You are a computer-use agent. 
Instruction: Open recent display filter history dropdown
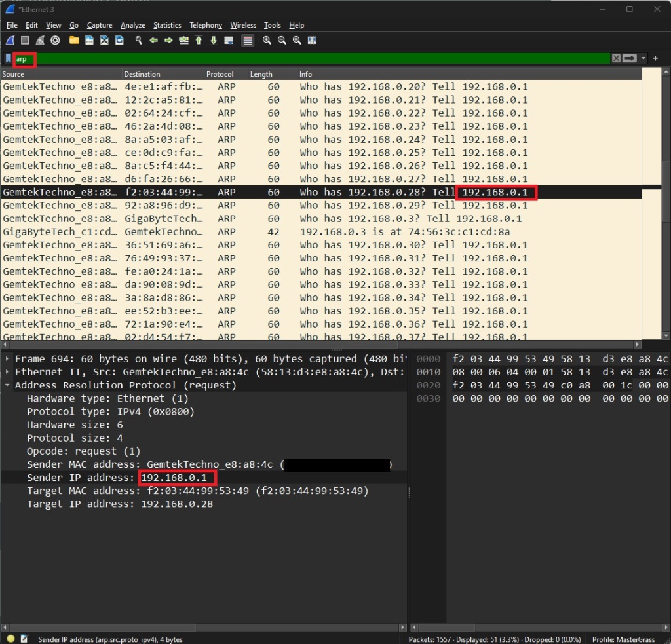[x=644, y=58]
